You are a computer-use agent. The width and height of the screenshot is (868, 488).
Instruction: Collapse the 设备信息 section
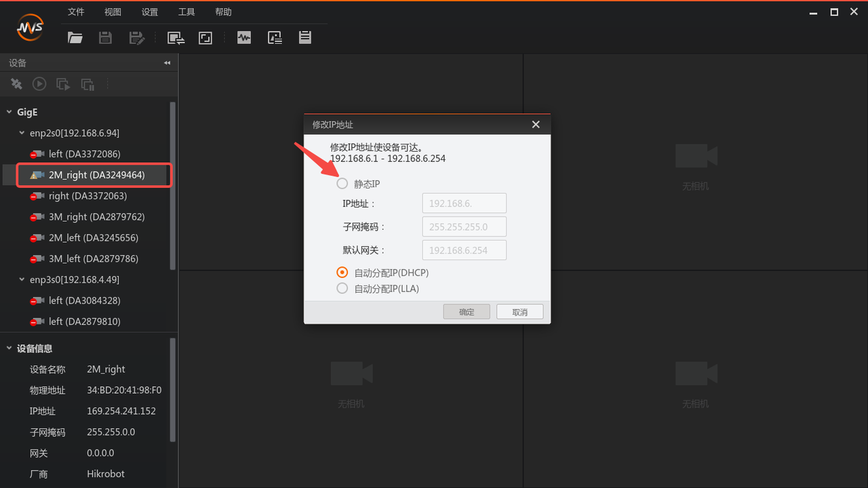click(x=9, y=348)
